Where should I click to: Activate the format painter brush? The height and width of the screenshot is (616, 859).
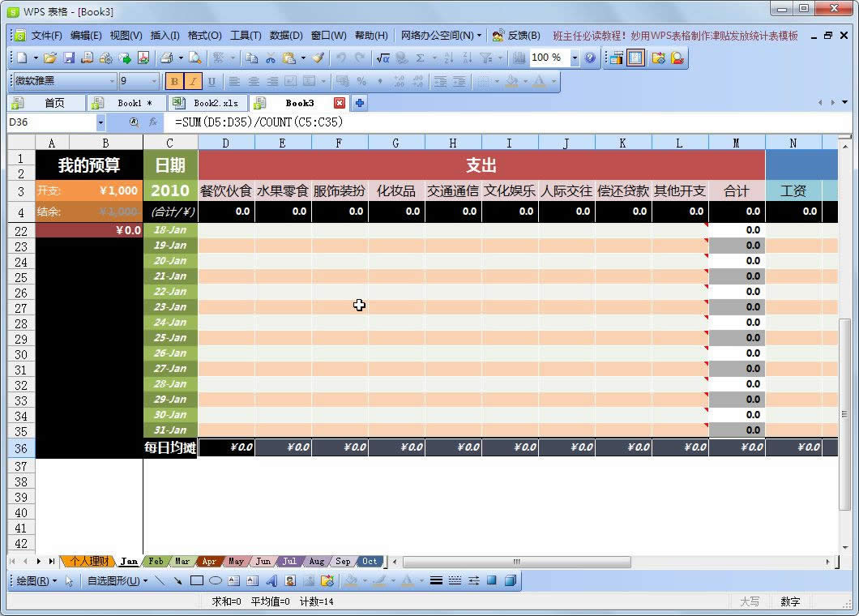click(318, 58)
